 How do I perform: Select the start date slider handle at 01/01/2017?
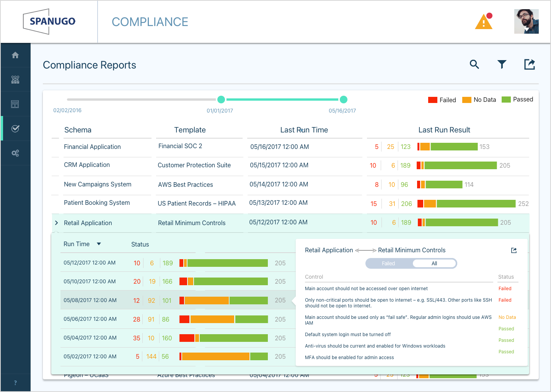tap(221, 100)
